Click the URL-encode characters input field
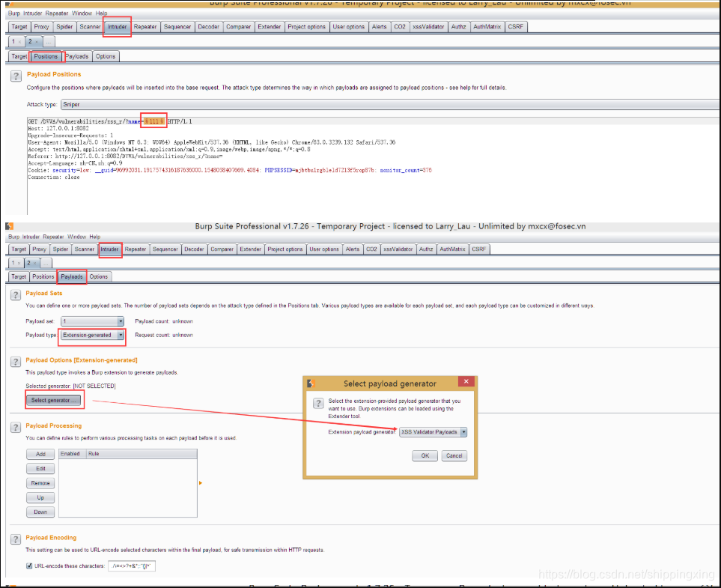Screen dimensions: 721x588 (132, 566)
